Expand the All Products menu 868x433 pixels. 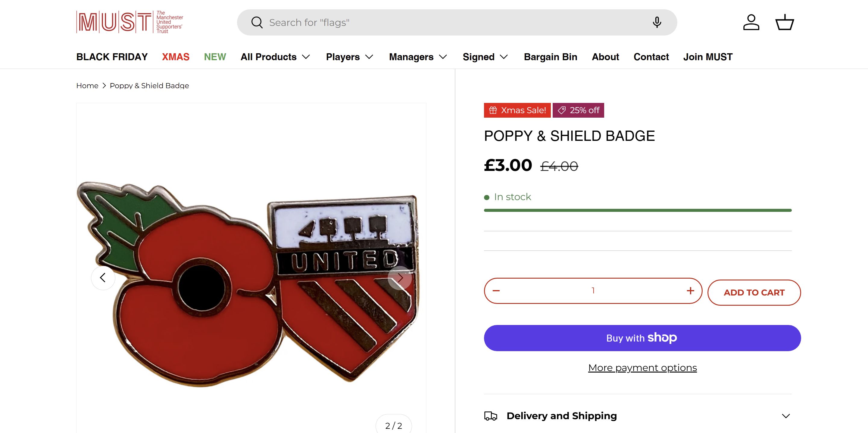(x=275, y=57)
